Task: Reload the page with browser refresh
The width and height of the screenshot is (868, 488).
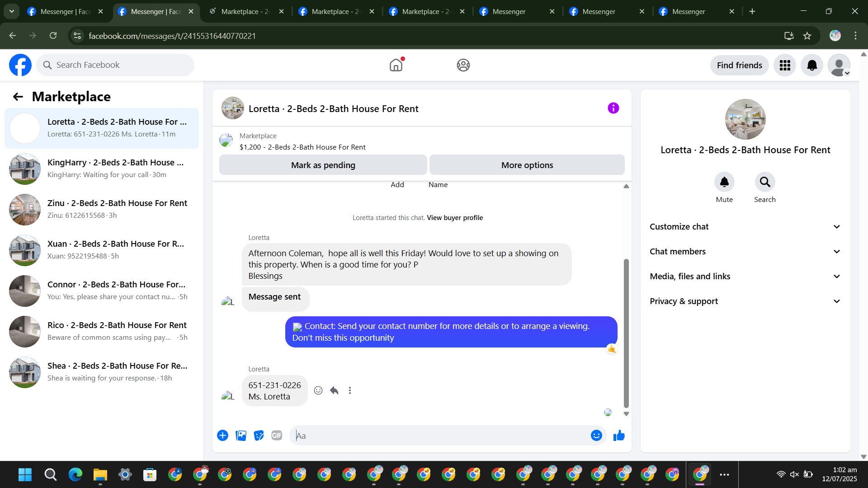Action: (x=53, y=36)
